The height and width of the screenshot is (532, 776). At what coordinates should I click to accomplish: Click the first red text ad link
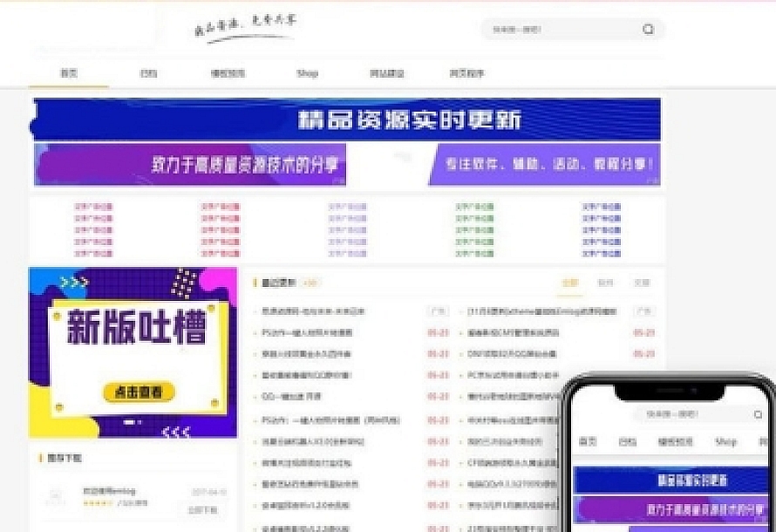coord(93,207)
